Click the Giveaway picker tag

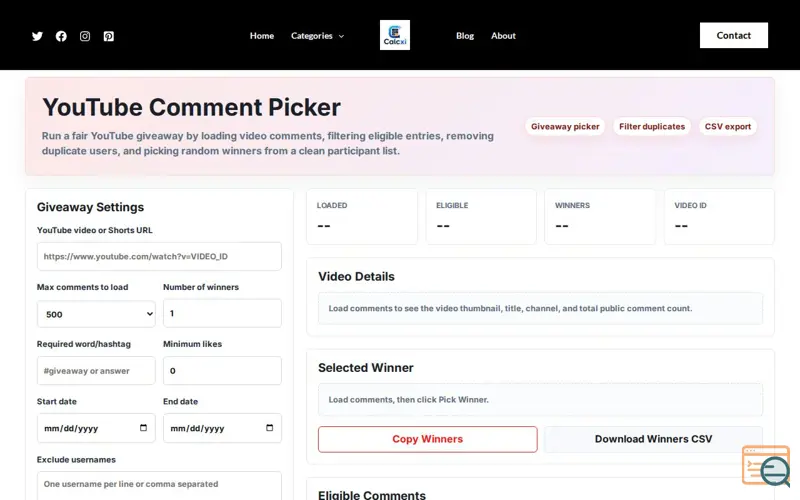(x=565, y=127)
